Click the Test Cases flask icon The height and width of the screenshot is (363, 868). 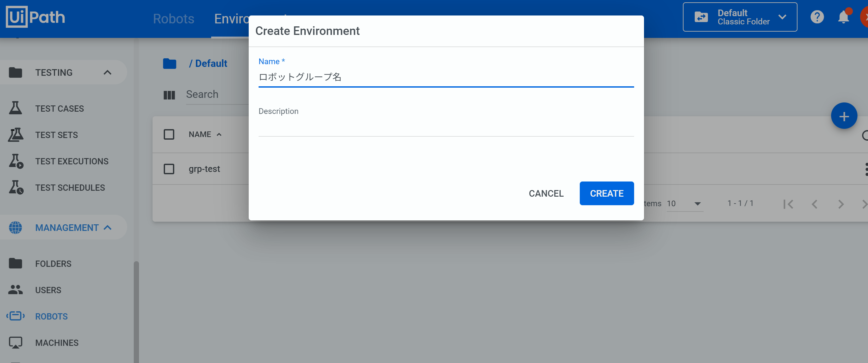tap(15, 108)
